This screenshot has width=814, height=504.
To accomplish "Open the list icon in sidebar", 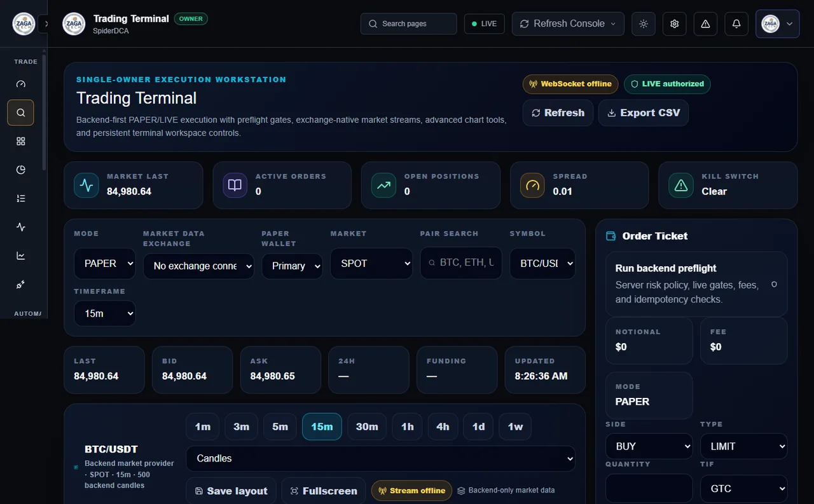I will (x=21, y=198).
